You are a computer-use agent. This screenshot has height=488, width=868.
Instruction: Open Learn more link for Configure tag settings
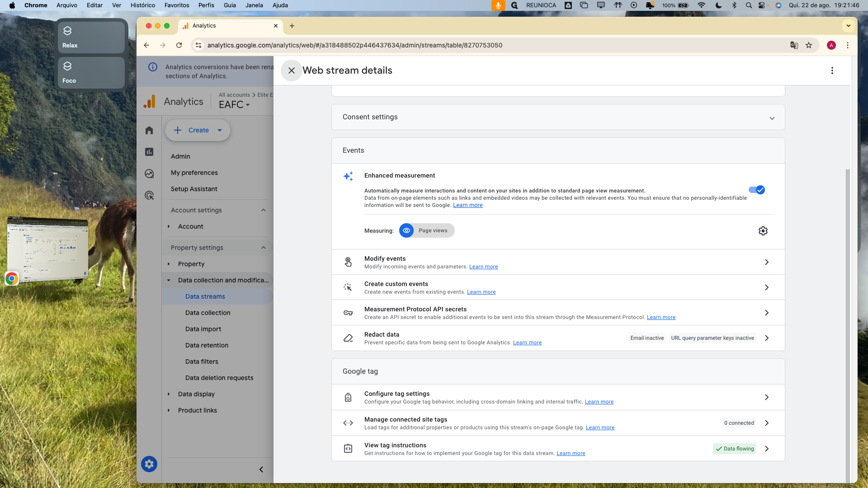coord(599,402)
